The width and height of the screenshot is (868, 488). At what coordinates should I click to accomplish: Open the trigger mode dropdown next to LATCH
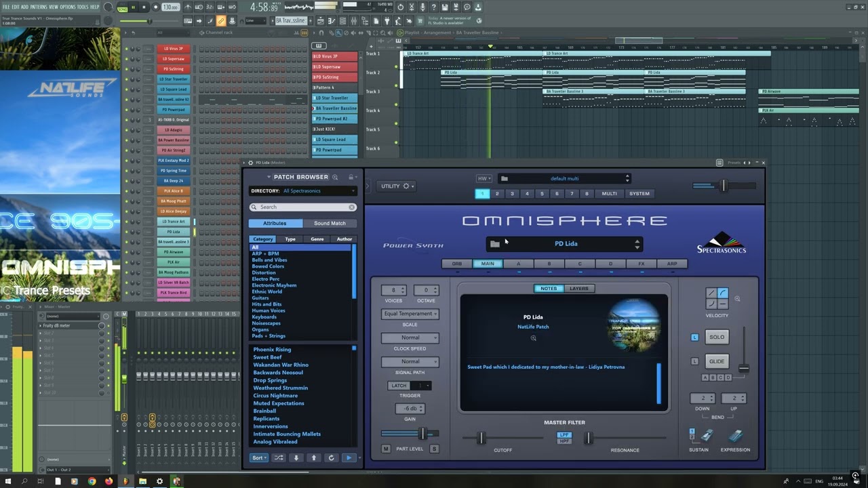tap(420, 386)
